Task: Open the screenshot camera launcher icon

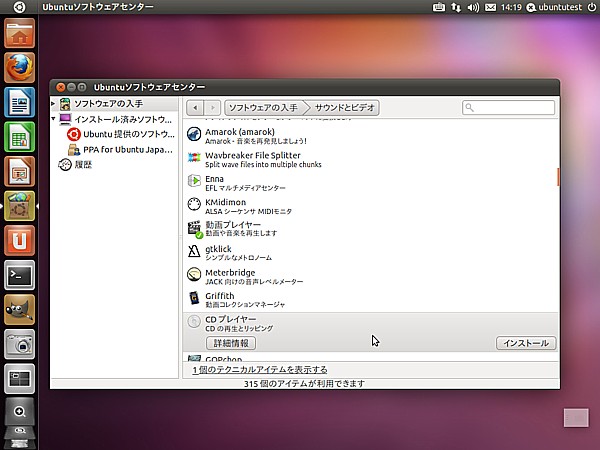Action: (20, 344)
